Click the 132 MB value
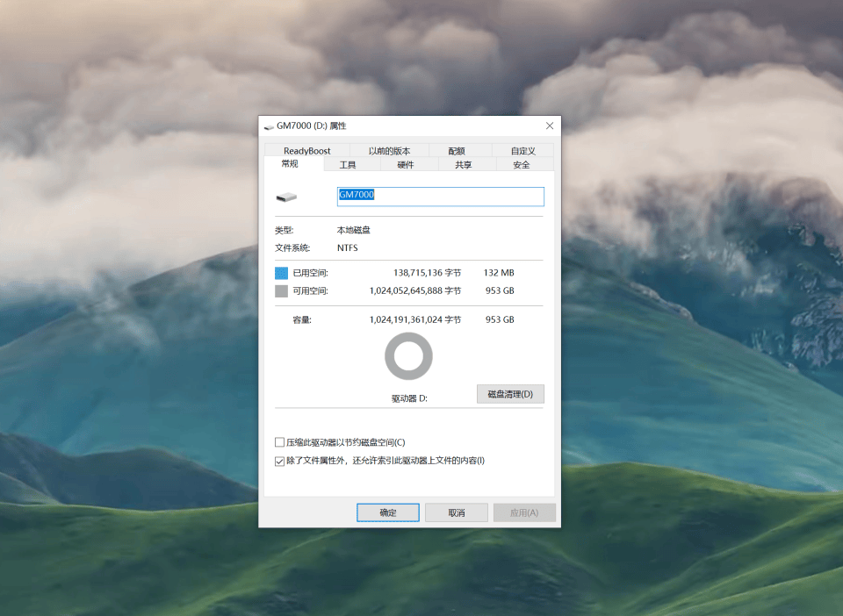Viewport: 843px width, 616px height. [x=499, y=273]
